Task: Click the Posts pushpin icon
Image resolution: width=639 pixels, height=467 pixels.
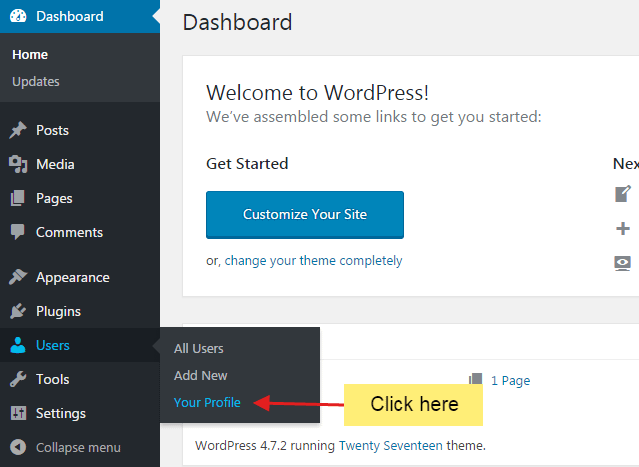Action: click(x=18, y=130)
